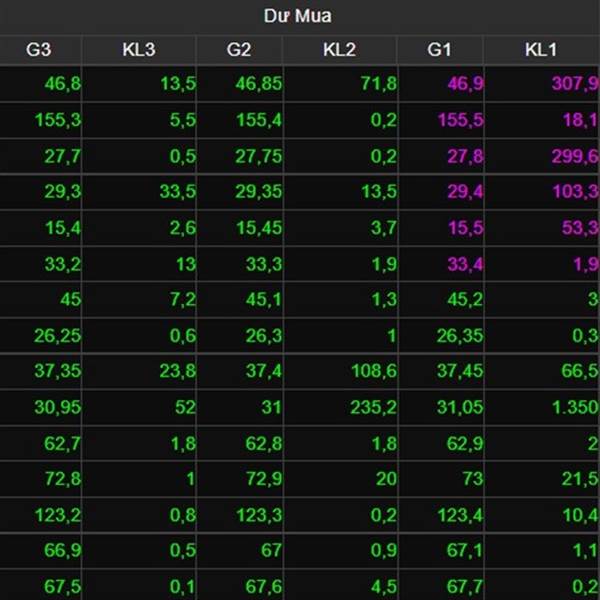This screenshot has width=600, height=600.
Task: Click the KL3 volume 5,5
Action: click(x=183, y=120)
